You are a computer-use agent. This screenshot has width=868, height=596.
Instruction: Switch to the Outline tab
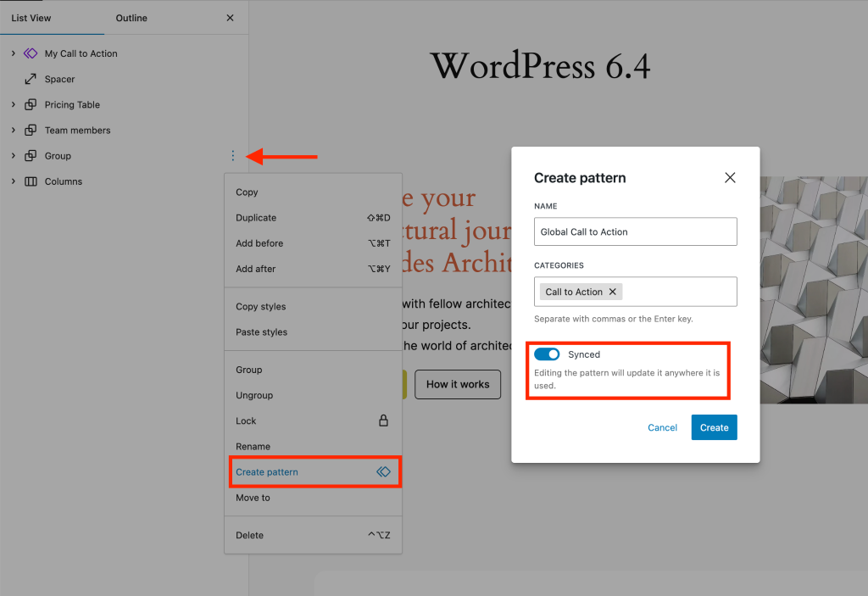tap(131, 18)
